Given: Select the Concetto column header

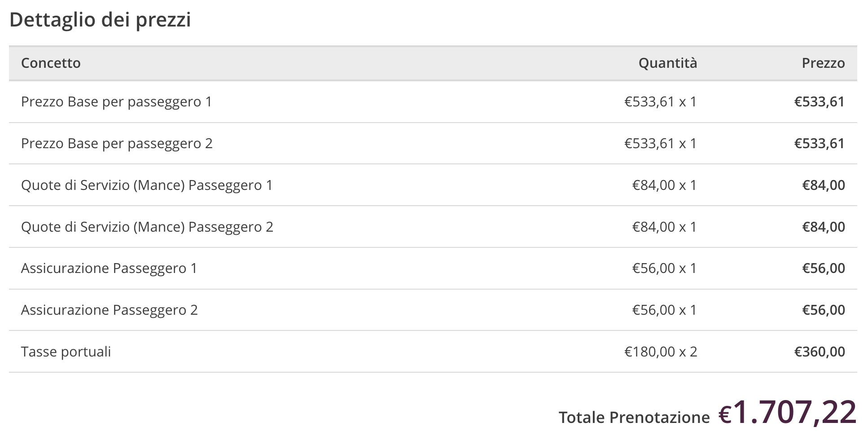Looking at the screenshot, I should coord(51,63).
